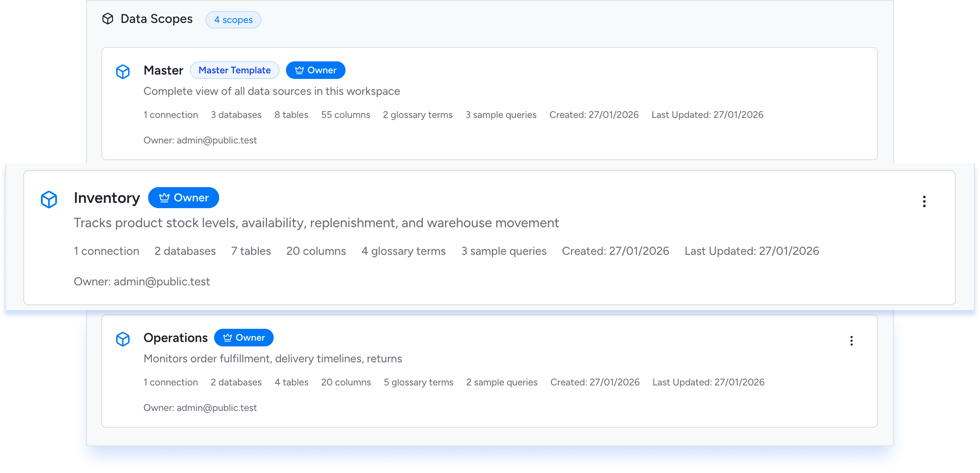Click the crown icon in Operations' Owner badge
Viewport: 980px width, 473px height.
[227, 338]
